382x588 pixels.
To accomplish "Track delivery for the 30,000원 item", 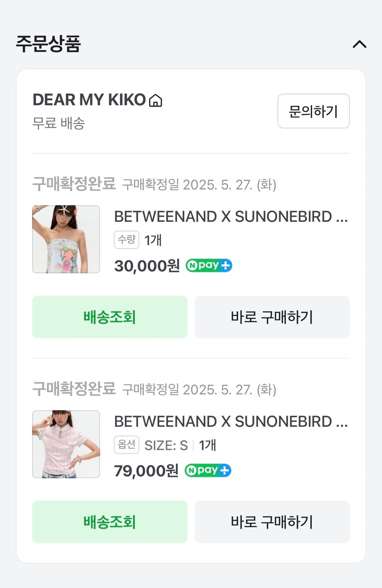I will pos(109,317).
